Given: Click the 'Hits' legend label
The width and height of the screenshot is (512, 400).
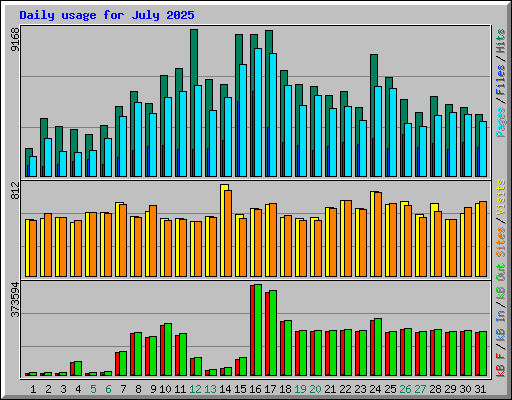Looking at the screenshot, I should (x=501, y=41).
